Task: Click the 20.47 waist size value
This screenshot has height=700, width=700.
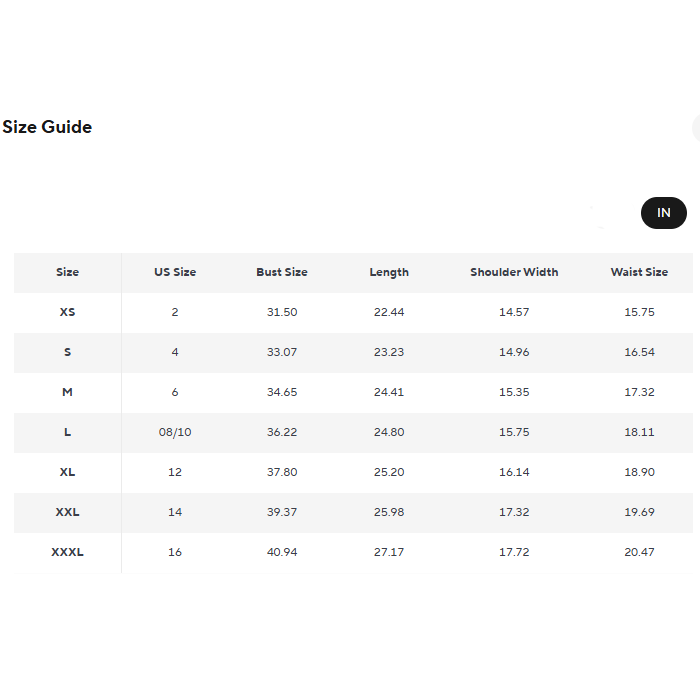Action: (x=639, y=552)
